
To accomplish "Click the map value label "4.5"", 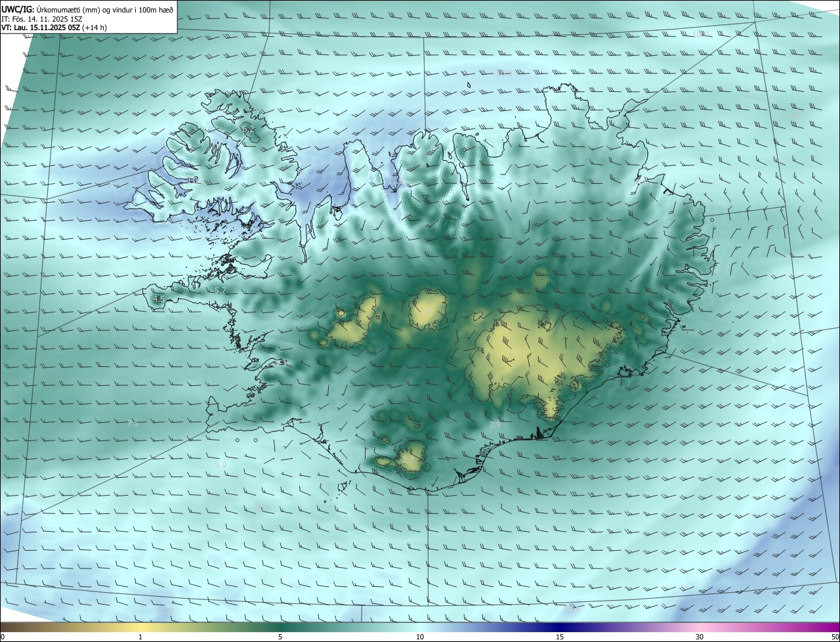I will [x=158, y=299].
